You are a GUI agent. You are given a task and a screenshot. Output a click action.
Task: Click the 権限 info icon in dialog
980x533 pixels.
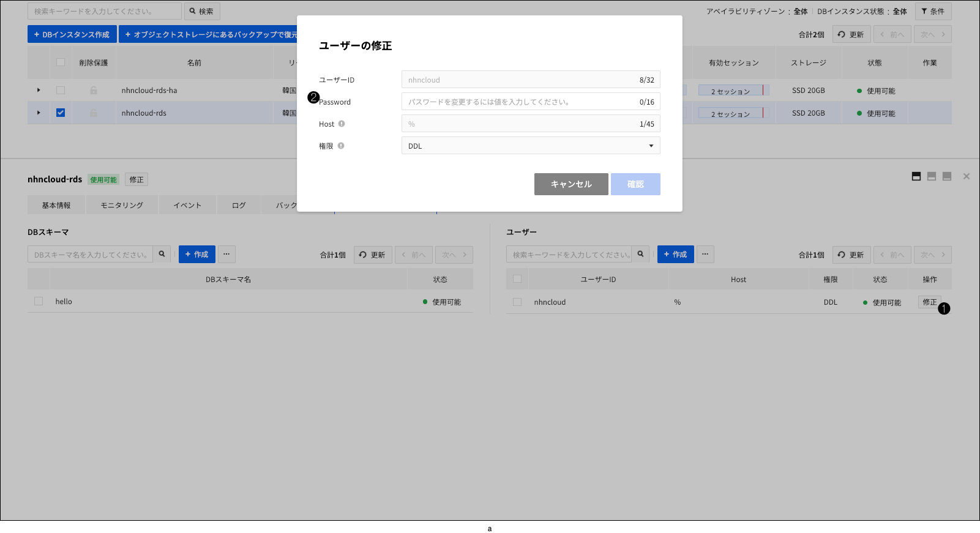click(341, 146)
